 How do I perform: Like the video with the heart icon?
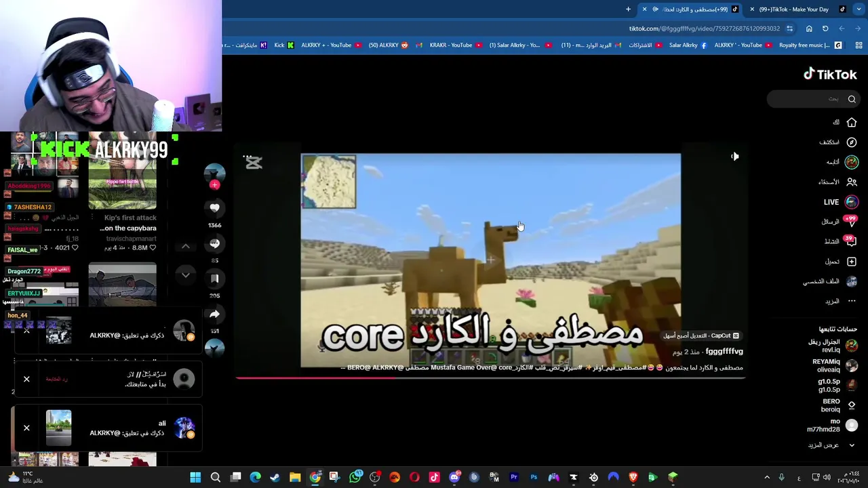tap(214, 208)
